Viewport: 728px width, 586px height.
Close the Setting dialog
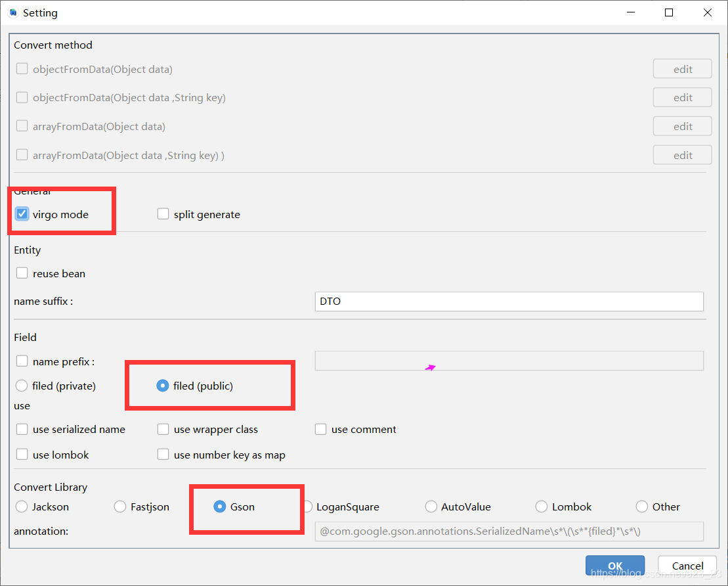tap(708, 12)
